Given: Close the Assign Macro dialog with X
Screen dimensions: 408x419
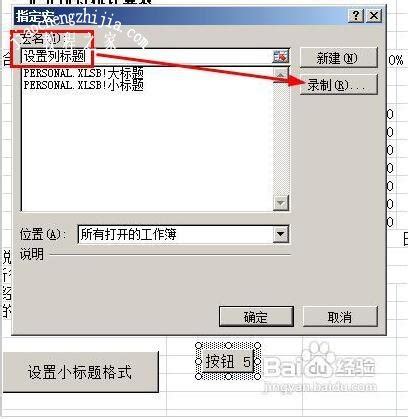Looking at the screenshot, I should click(374, 15).
